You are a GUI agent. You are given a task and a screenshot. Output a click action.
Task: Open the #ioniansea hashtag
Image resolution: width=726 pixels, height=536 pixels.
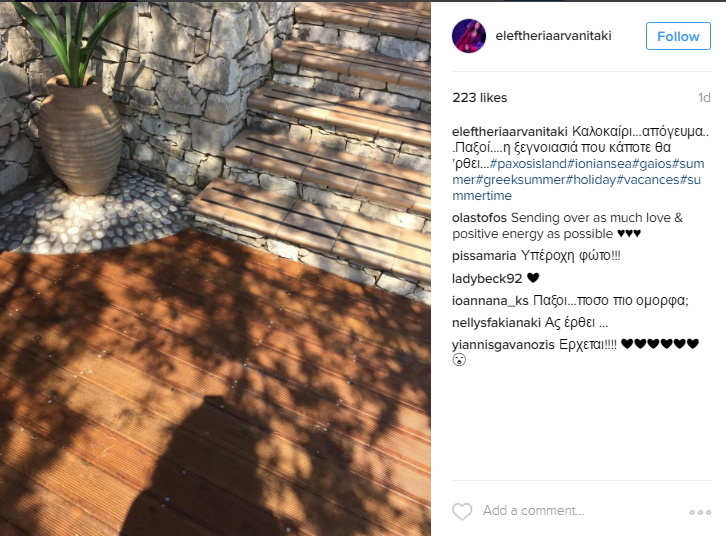599,164
